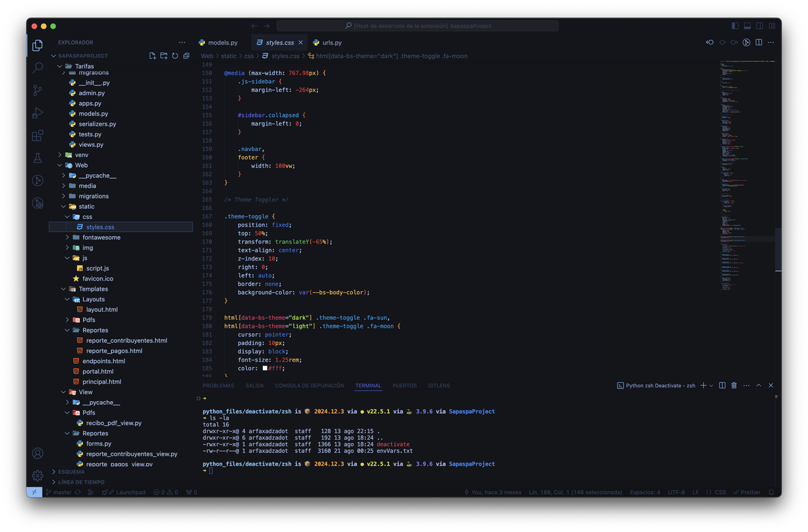Open the Search view in activity bar
Viewport: 808px width, 532px height.
coord(37,68)
